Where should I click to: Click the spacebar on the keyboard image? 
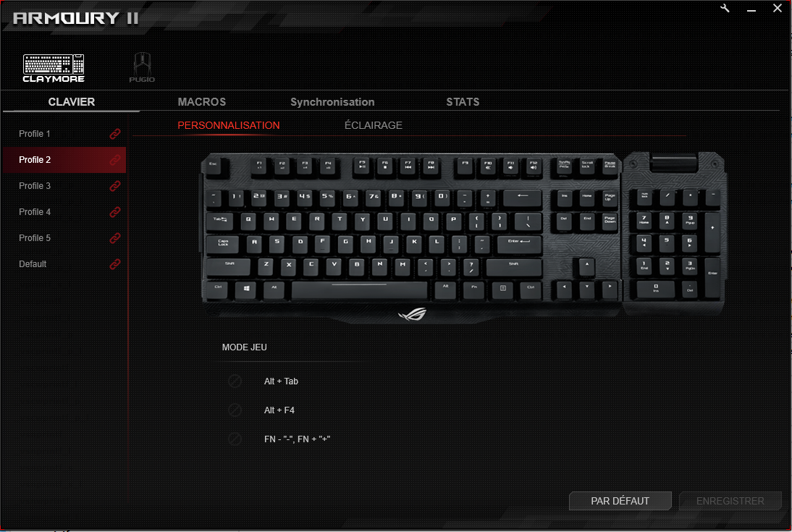[x=359, y=290]
